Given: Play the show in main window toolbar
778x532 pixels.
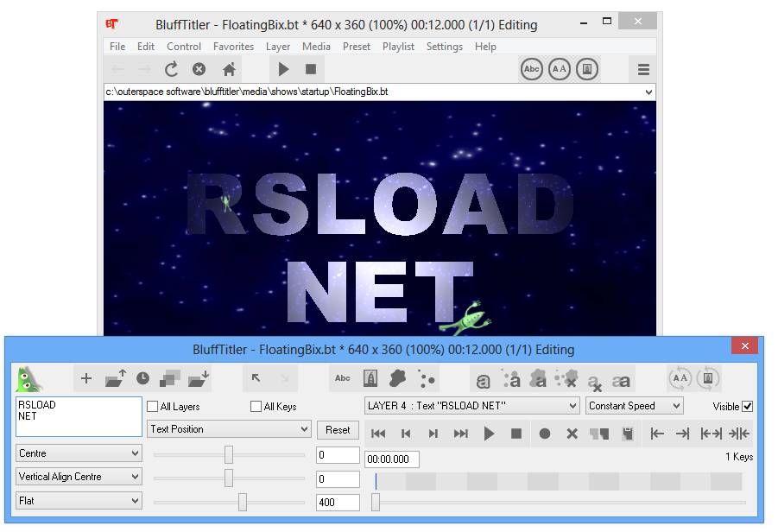Looking at the screenshot, I should [283, 69].
